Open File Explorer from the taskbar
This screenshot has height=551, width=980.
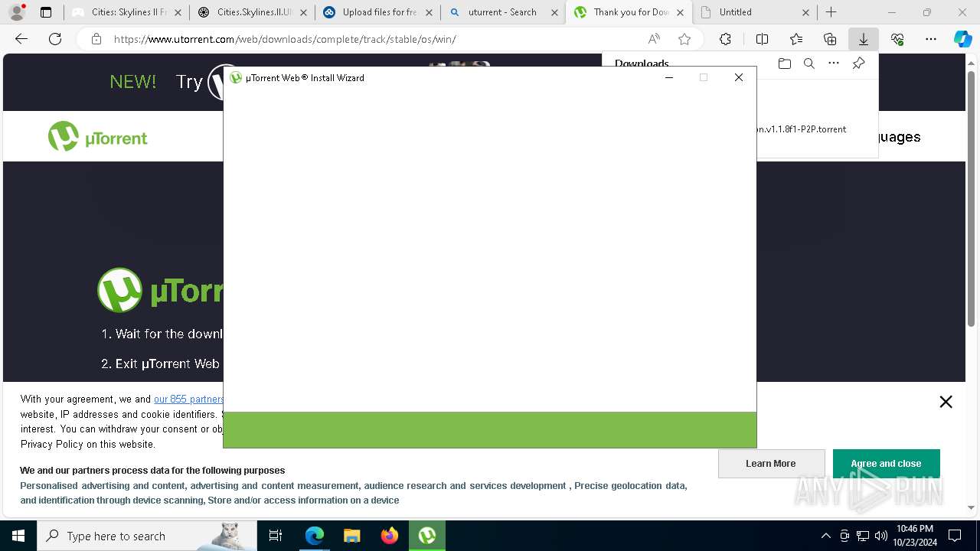(351, 536)
